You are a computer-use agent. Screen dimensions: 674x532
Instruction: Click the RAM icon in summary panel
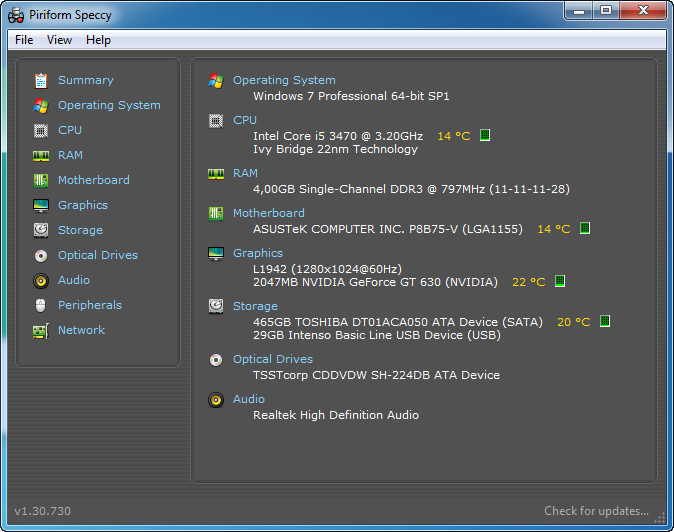(216, 174)
